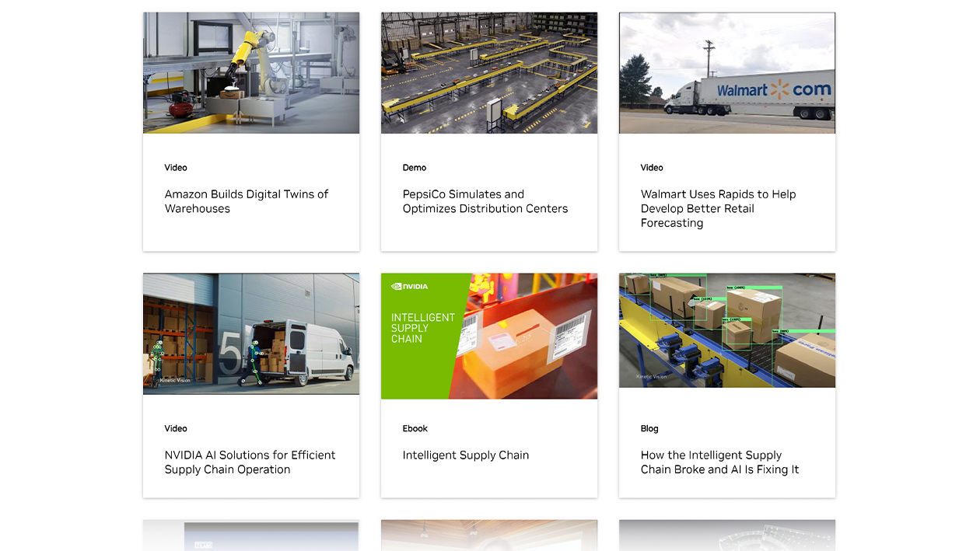The image size is (980, 551).
Task: Click the PepsiCo conveyor belt warehouse thumbnail
Action: (488, 72)
